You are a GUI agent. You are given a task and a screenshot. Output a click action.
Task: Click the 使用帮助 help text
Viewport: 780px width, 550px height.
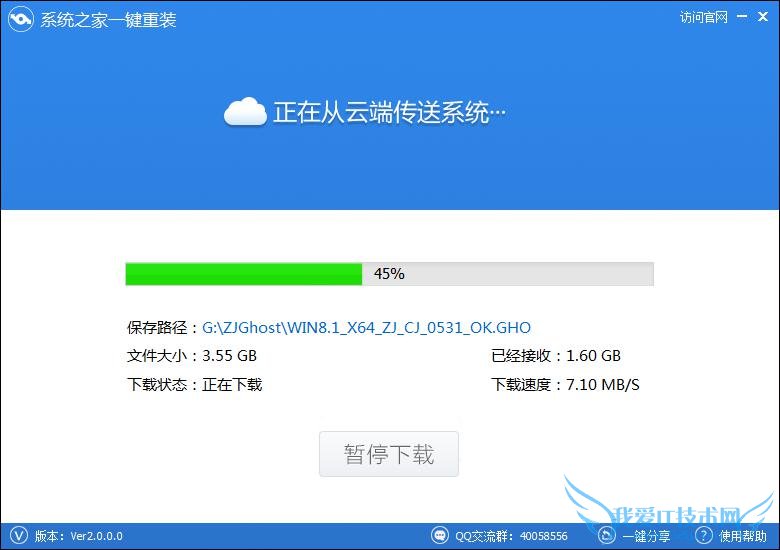742,536
